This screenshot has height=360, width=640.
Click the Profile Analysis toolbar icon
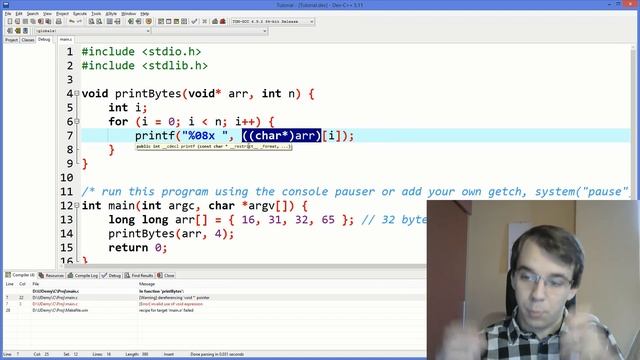(215, 21)
